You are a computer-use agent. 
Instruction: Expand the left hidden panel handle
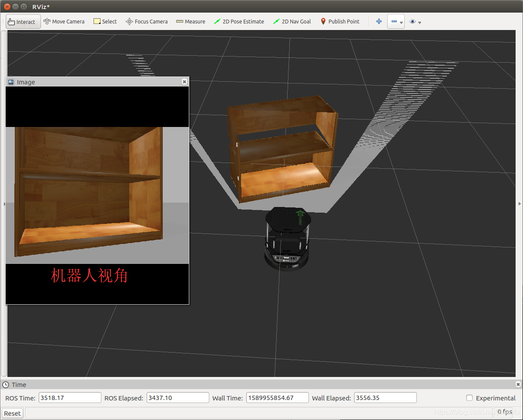click(4, 203)
